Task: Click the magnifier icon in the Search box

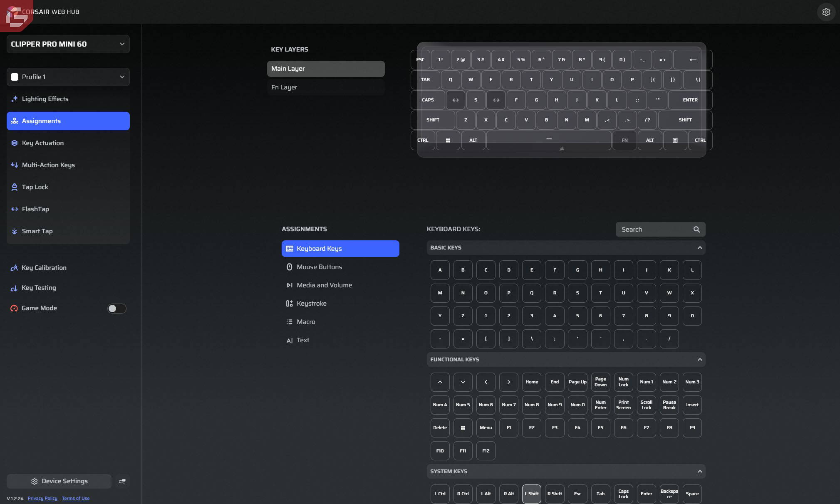Action: tap(696, 230)
